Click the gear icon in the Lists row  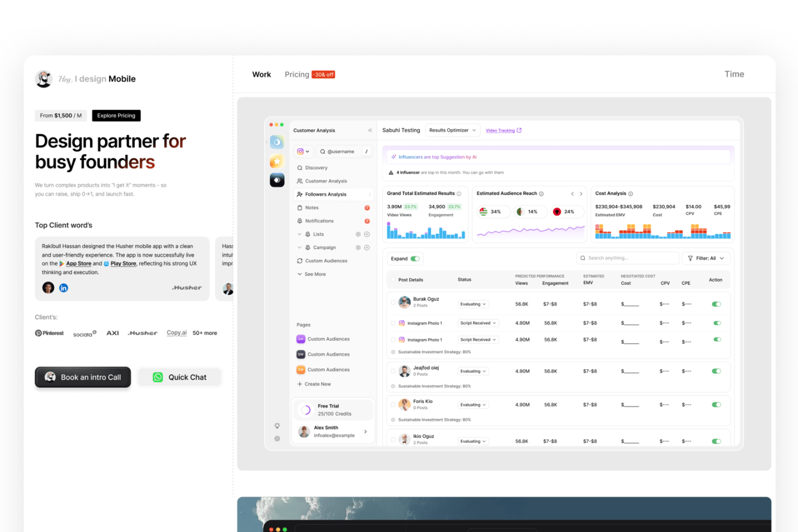pyautogui.click(x=358, y=234)
